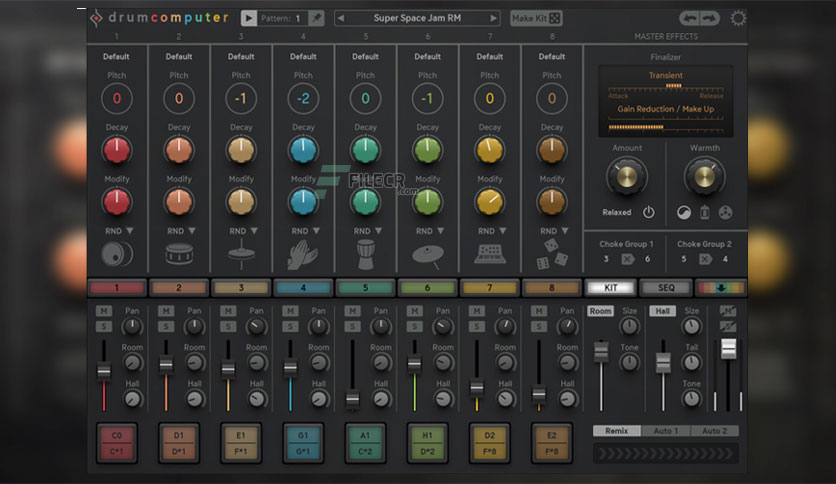Open RND dropdown for channel 8

[x=554, y=231]
